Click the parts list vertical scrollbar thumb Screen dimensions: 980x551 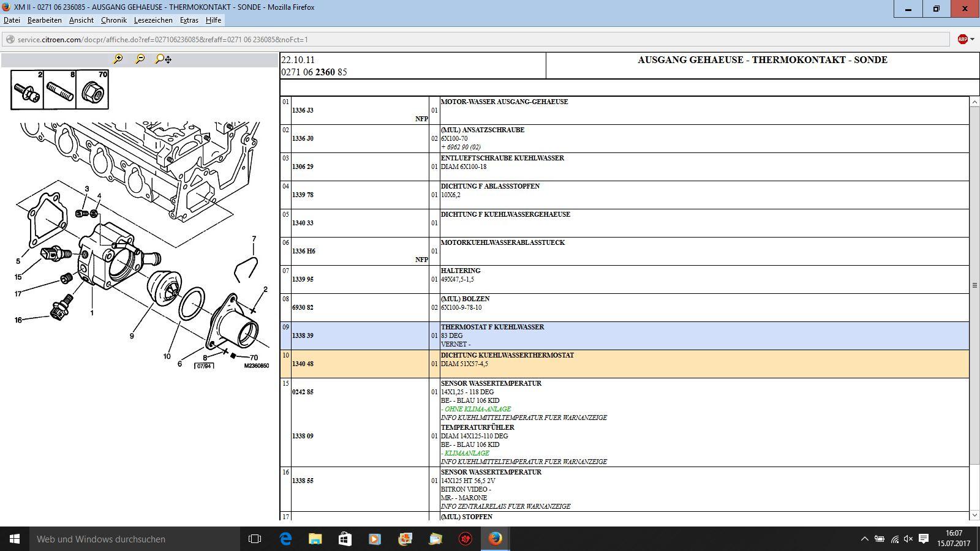(x=974, y=285)
